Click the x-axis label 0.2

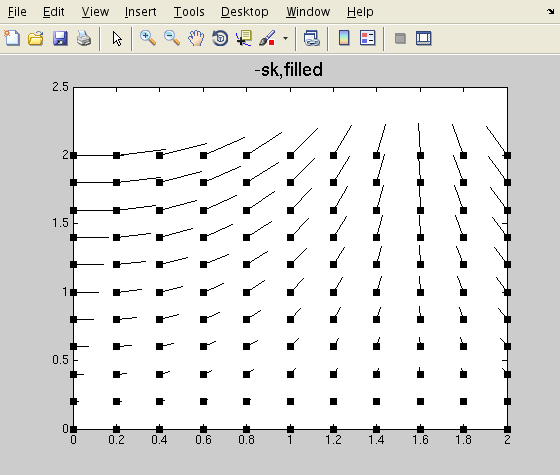click(116, 440)
